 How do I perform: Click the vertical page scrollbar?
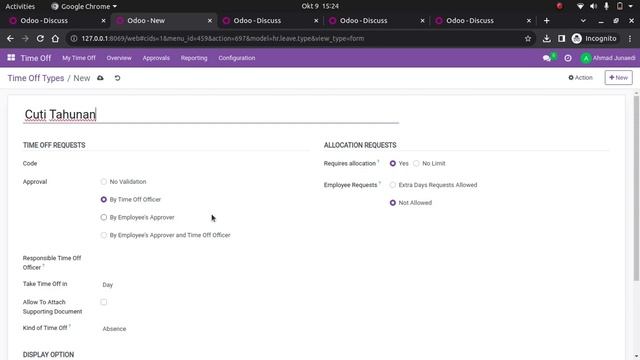tap(636, 188)
